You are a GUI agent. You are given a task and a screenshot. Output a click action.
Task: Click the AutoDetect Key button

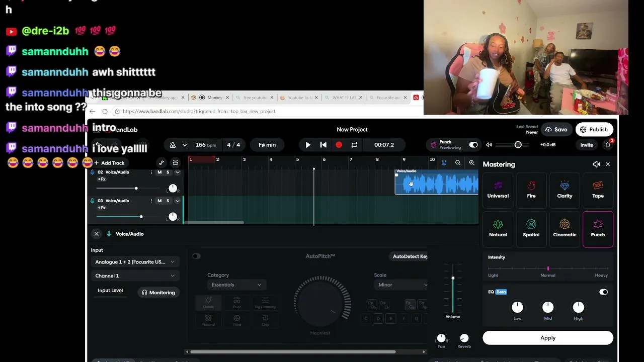[410, 256]
